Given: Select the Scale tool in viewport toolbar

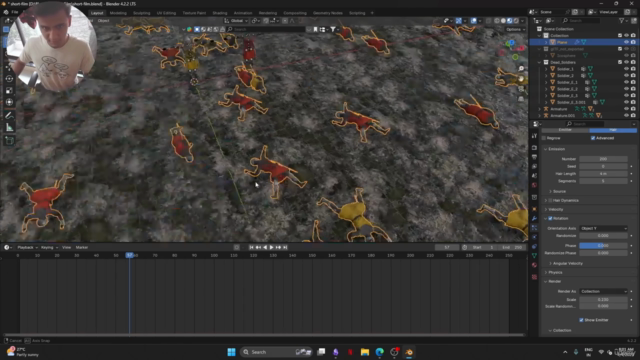Looking at the screenshot, I should click(x=9, y=90).
